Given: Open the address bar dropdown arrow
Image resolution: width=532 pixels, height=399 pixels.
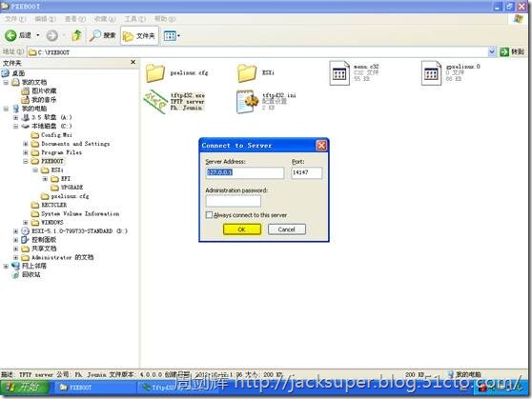Looking at the screenshot, I should click(492, 51).
